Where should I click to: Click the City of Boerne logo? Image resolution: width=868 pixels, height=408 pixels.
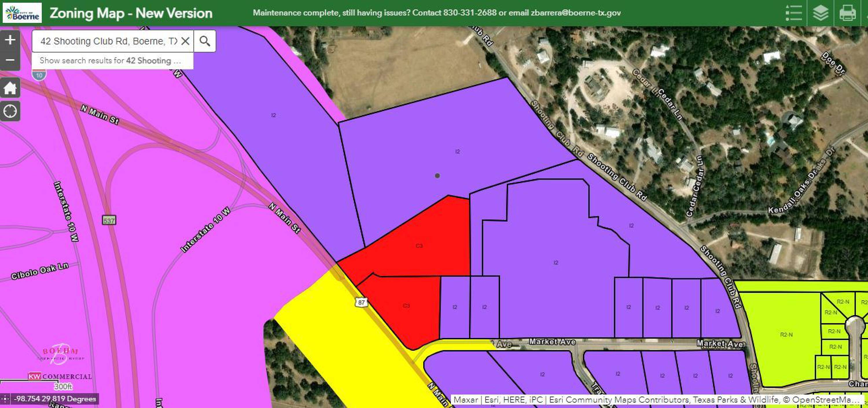(x=22, y=13)
